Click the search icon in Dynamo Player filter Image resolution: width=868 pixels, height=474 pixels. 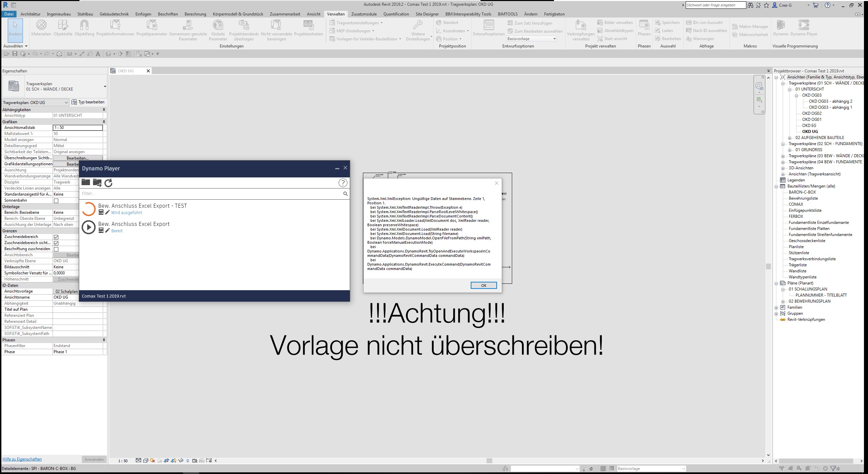pyautogui.click(x=345, y=194)
